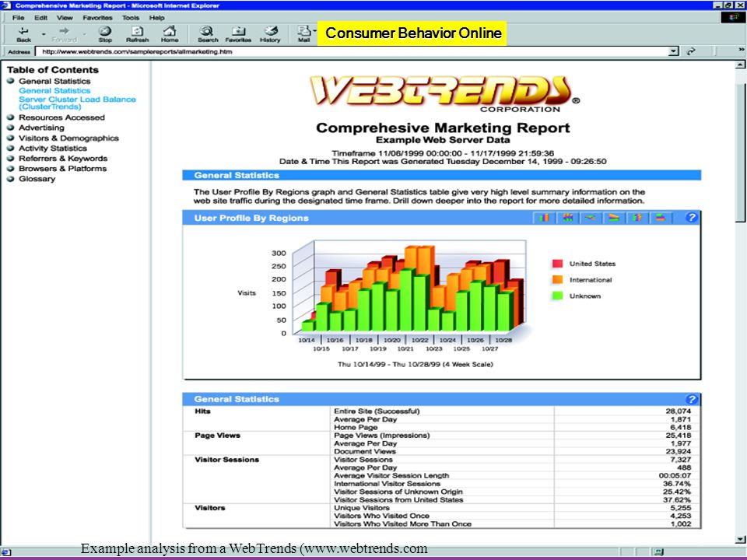The image size is (747, 560).
Task: Expand Activity Statistics section
Action: [52, 148]
